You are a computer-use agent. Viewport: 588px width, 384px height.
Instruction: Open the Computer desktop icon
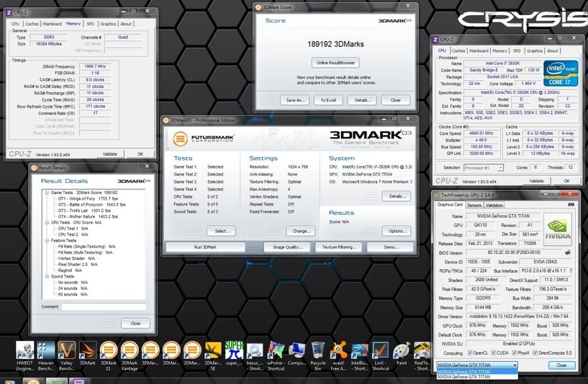click(297, 355)
